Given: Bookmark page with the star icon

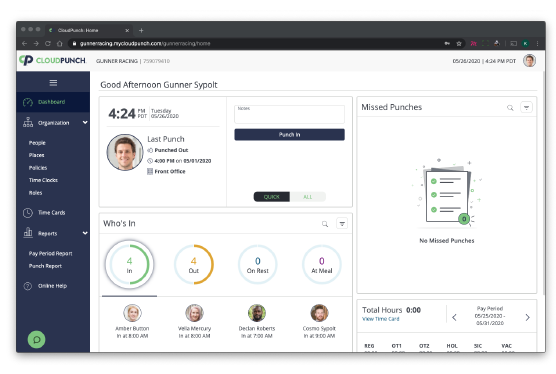Looking at the screenshot, I should coord(459,44).
